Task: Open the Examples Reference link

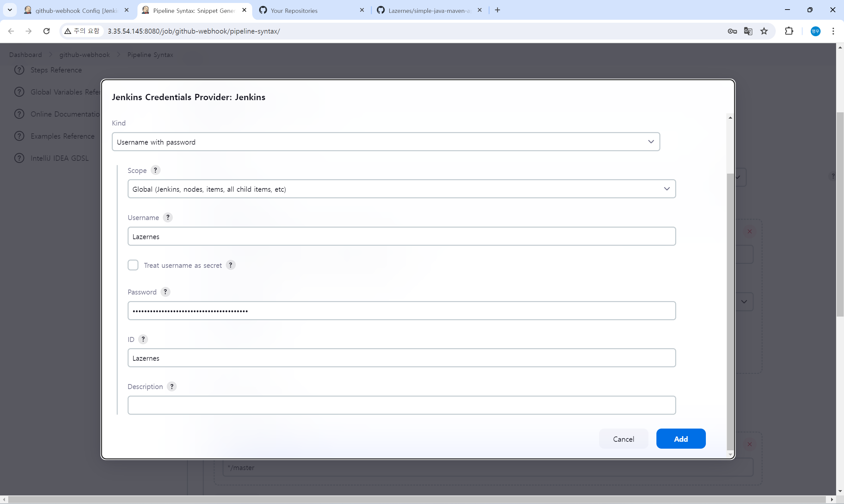Action: pyautogui.click(x=63, y=136)
